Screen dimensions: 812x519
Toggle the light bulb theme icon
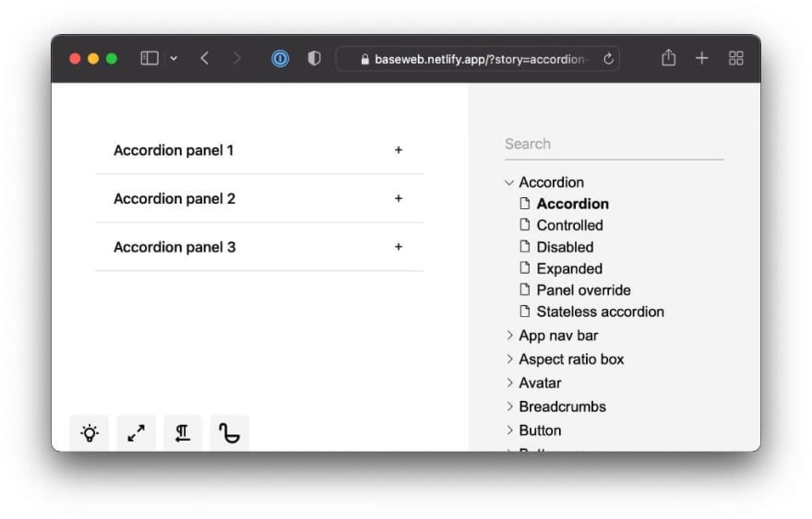tap(90, 432)
